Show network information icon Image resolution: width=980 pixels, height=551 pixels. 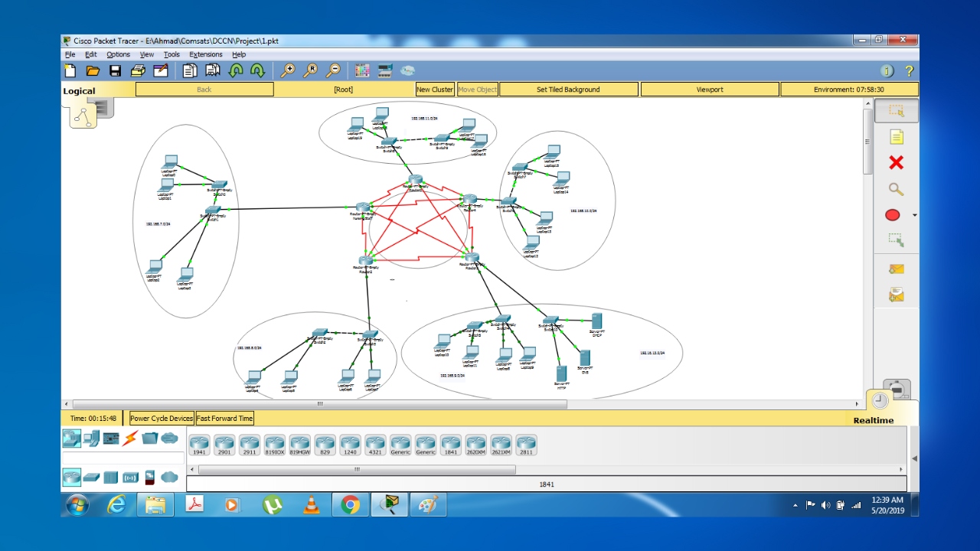887,70
